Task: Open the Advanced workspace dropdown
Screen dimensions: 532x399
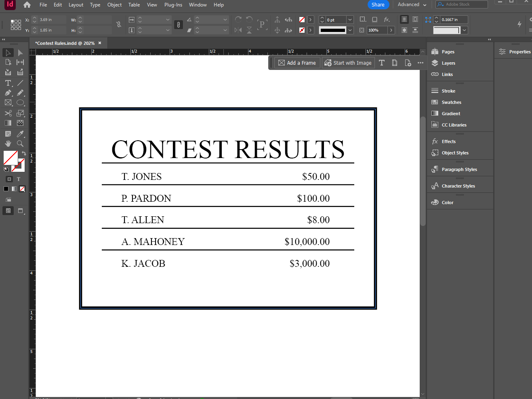Action: [x=411, y=4]
